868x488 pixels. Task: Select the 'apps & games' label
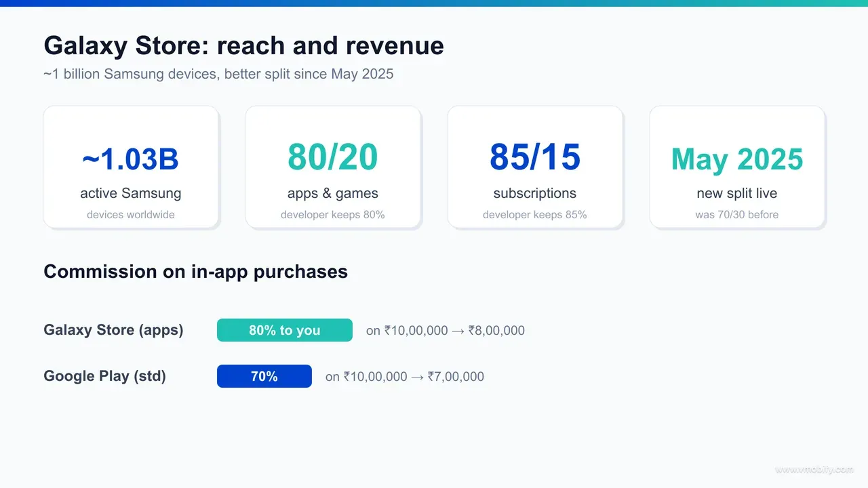(333, 193)
